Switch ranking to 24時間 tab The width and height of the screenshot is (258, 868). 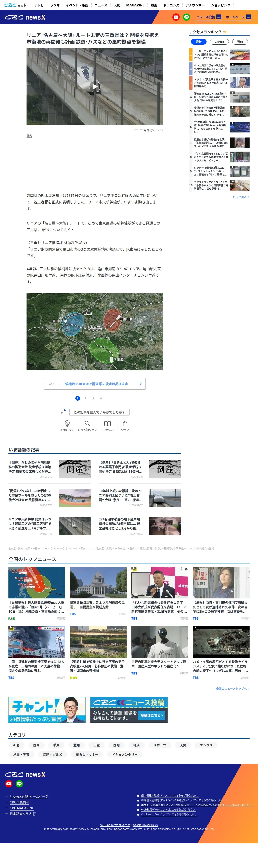219,42
